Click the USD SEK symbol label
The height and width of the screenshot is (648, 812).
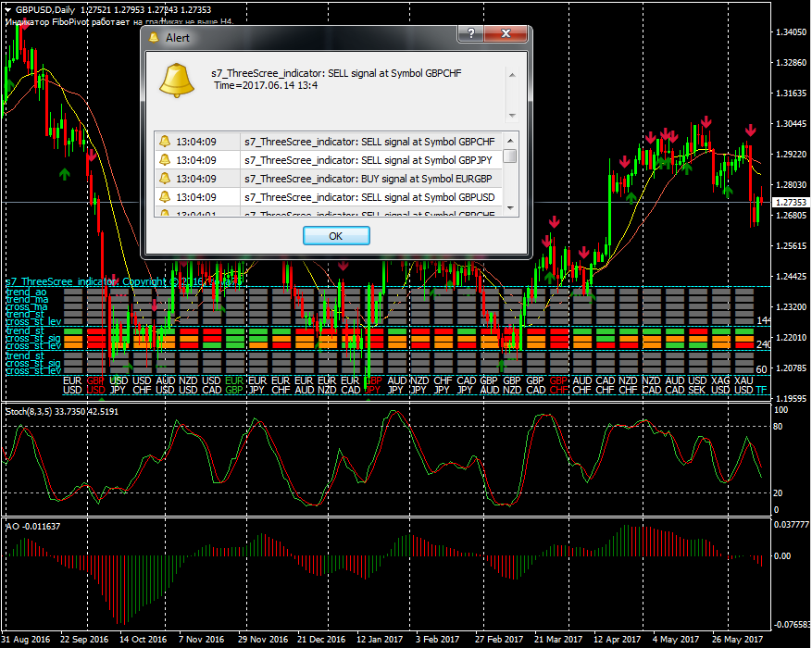click(697, 385)
